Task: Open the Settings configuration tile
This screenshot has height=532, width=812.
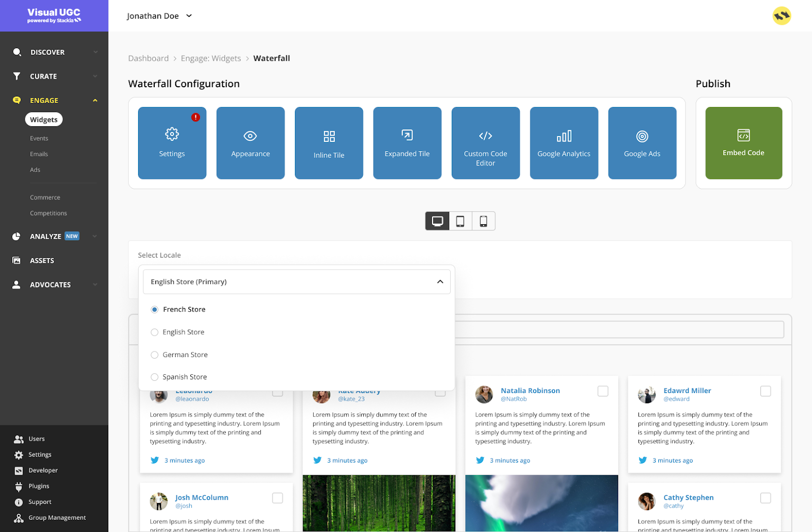Action: coord(172,143)
